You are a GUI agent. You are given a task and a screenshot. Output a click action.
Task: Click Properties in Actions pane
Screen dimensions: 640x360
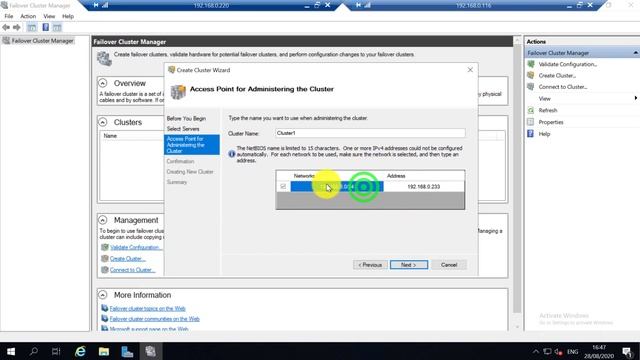pyautogui.click(x=551, y=122)
